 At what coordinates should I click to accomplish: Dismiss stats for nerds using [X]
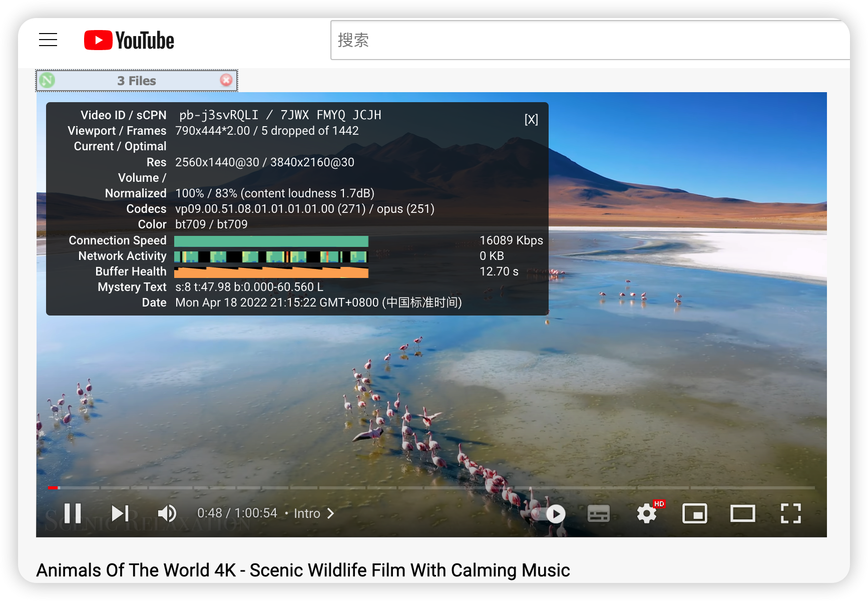pyautogui.click(x=531, y=119)
